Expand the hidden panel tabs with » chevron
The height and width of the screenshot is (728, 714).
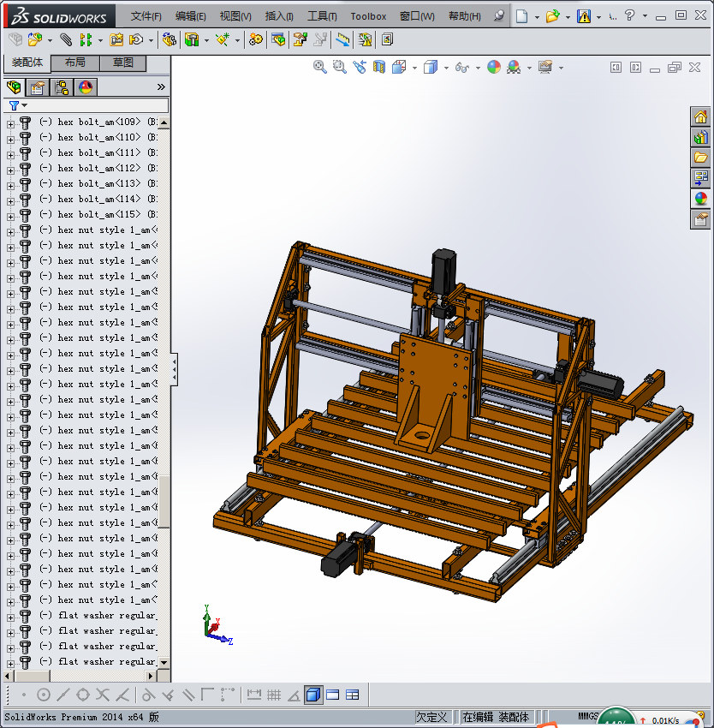pyautogui.click(x=161, y=87)
